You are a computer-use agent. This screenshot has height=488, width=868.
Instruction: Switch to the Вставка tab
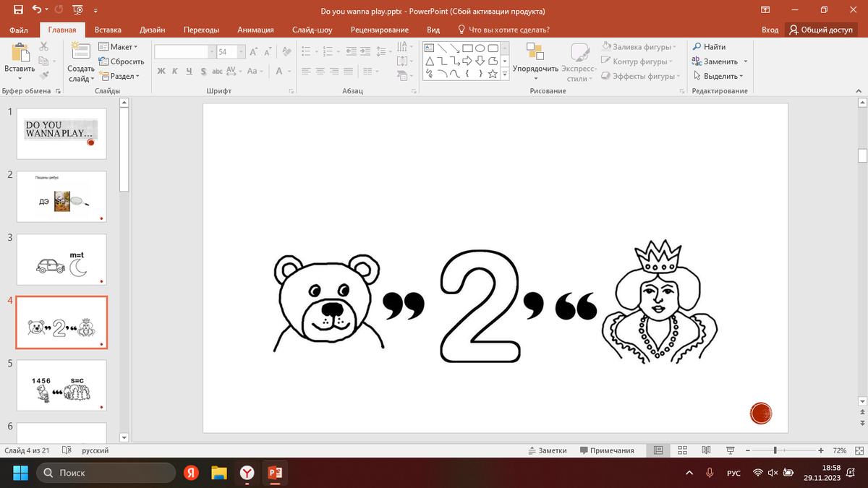108,30
